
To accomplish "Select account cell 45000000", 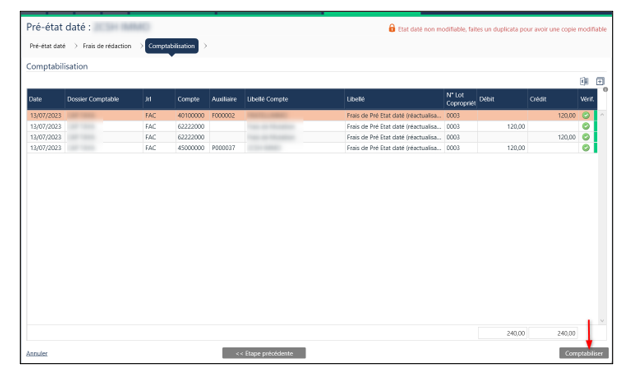I will 192,148.
